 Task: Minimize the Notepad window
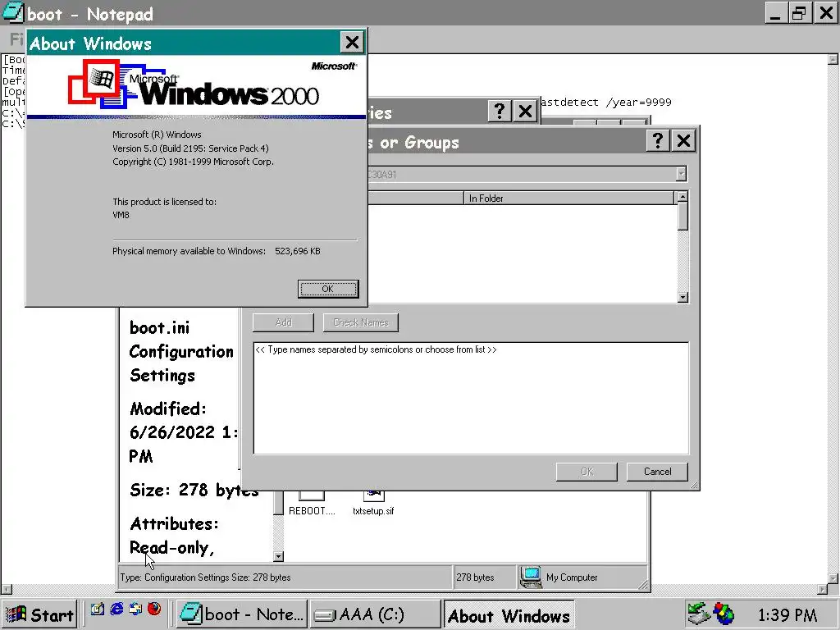775,13
